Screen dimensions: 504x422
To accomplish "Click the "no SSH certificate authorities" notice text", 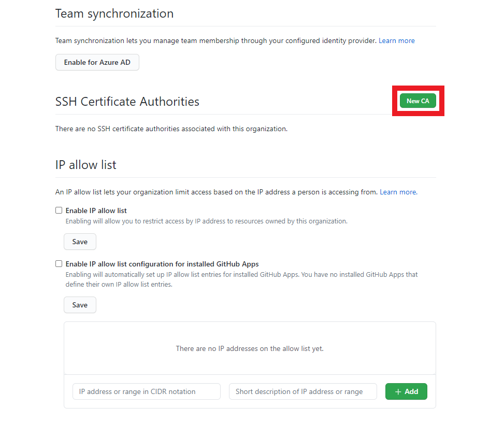I will (171, 129).
